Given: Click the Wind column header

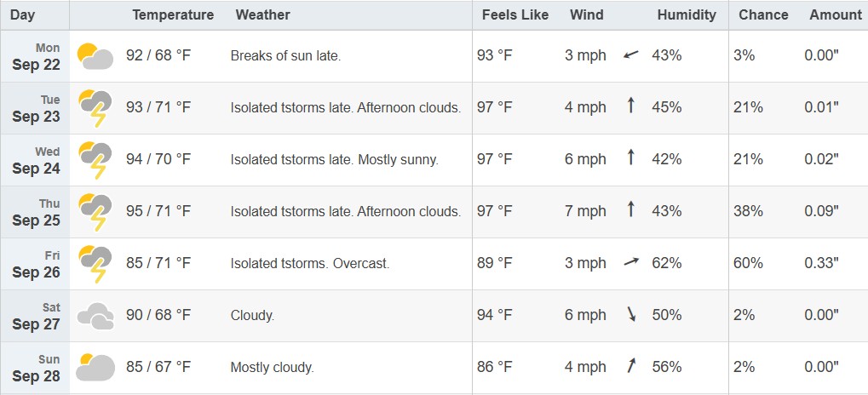Looking at the screenshot, I should [586, 15].
